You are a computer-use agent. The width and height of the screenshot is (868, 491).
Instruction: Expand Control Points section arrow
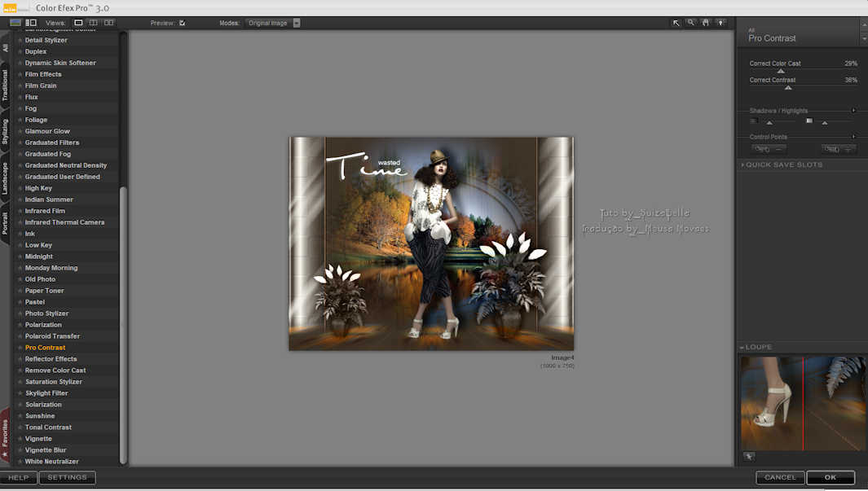(x=853, y=137)
